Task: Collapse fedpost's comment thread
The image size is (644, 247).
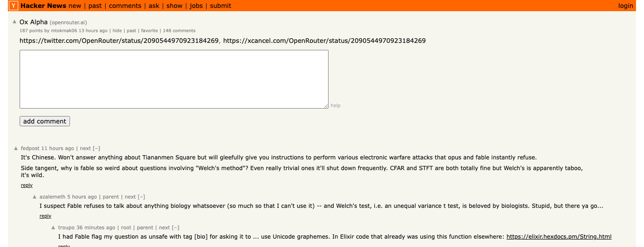Action: [x=97, y=148]
